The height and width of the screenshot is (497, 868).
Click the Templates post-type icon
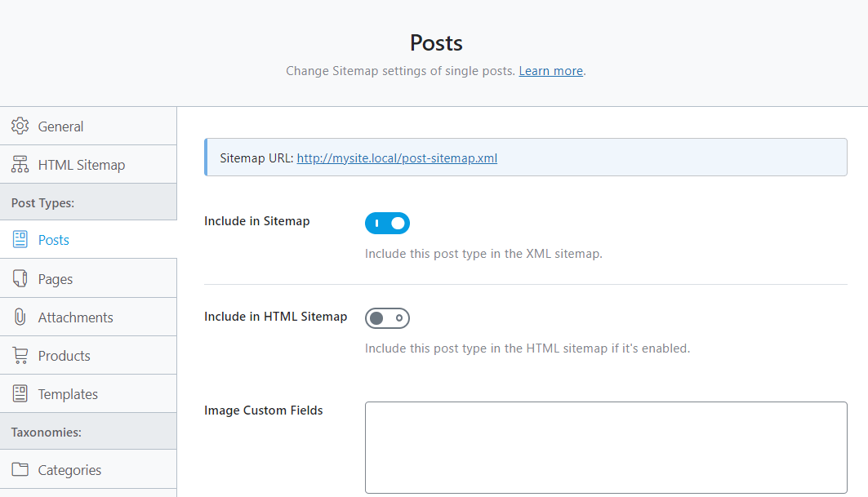20,393
